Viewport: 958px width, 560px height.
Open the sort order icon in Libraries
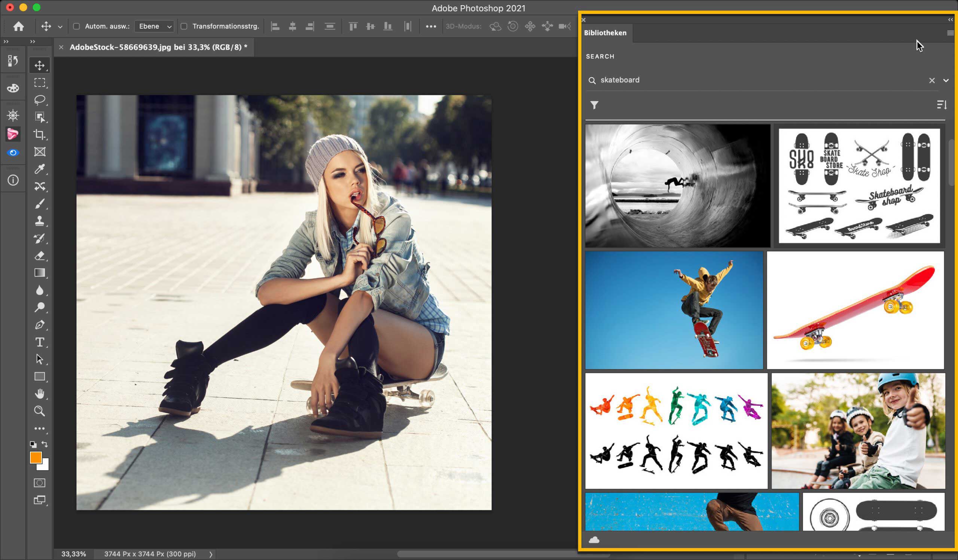point(941,105)
